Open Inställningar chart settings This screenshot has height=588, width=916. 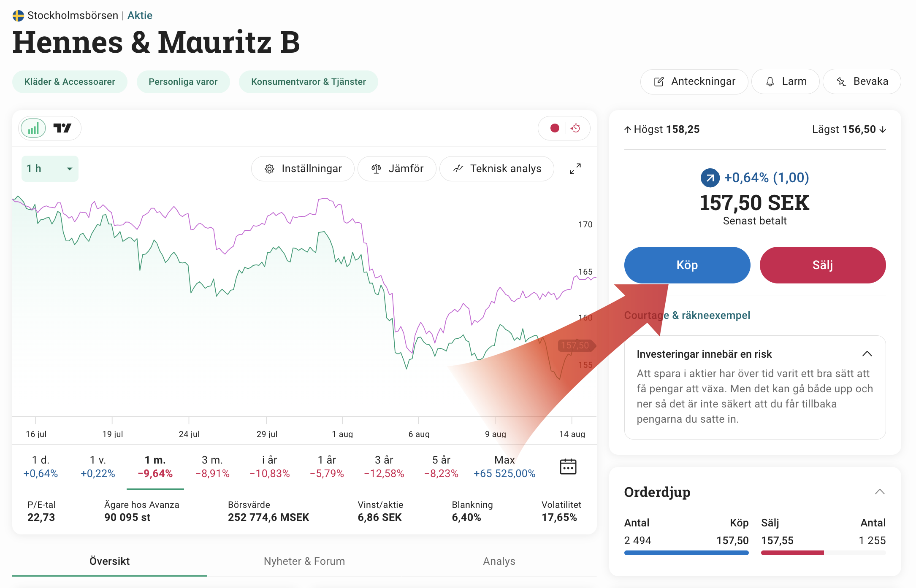tap(303, 169)
